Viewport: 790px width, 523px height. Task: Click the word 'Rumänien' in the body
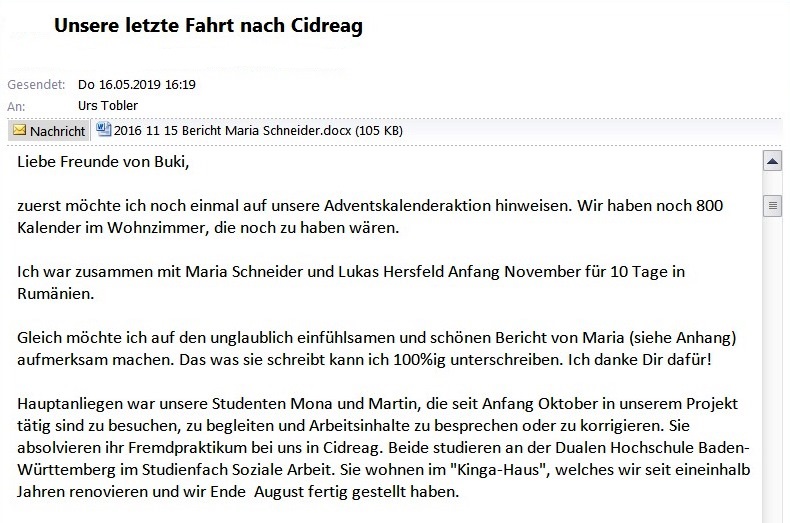coord(55,294)
